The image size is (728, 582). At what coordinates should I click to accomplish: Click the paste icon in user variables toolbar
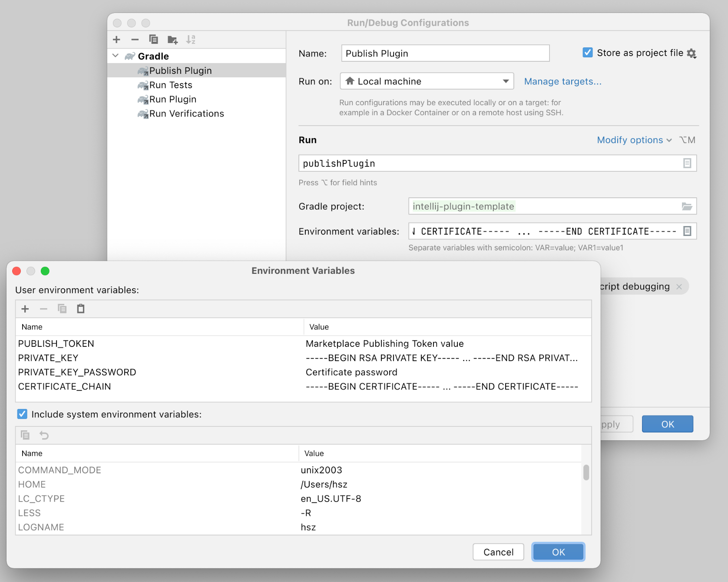(x=81, y=309)
